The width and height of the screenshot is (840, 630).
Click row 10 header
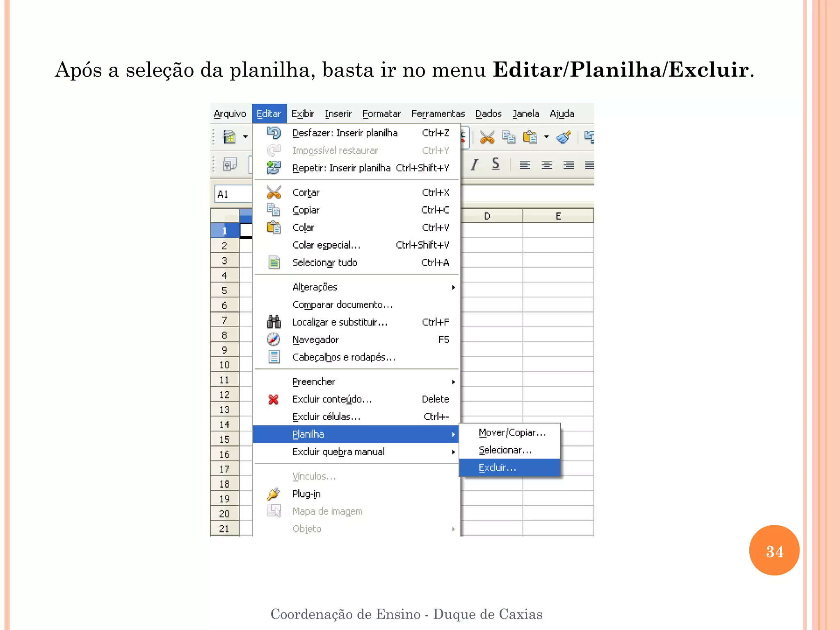pos(224,365)
